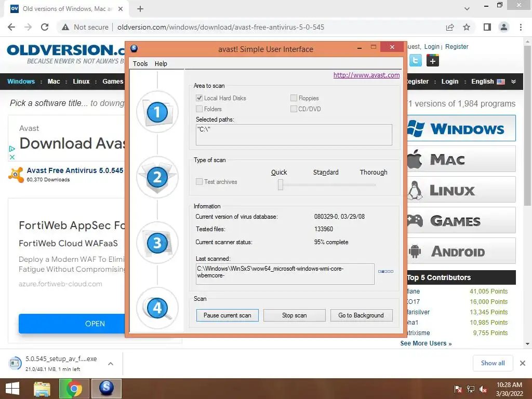Click Chrome forward arrow
Screen dimensions: 532x399
28,27
